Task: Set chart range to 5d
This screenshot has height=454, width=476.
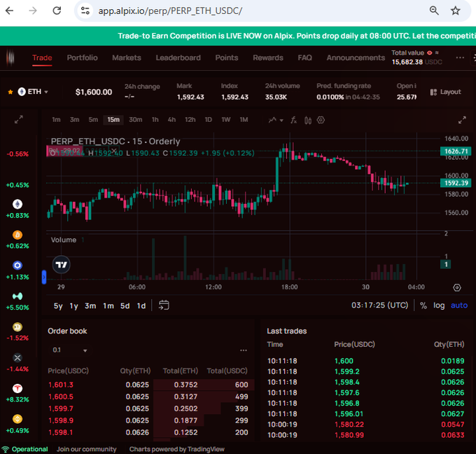Action: [x=125, y=305]
